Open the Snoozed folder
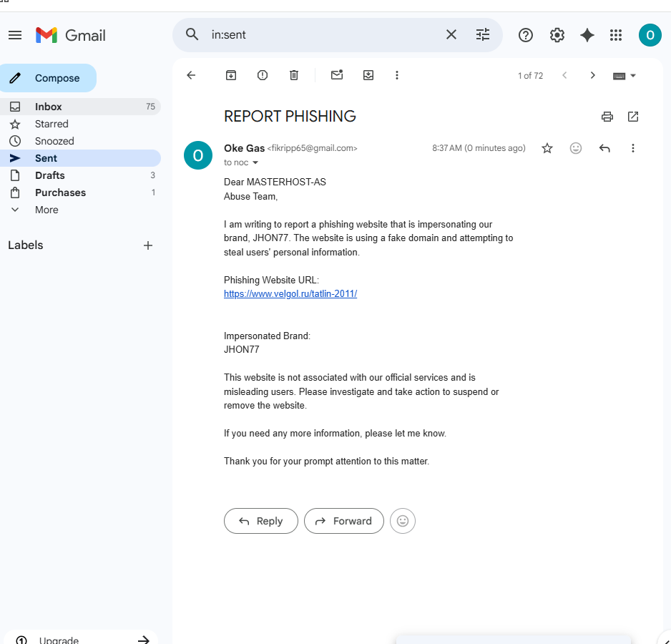 tap(80, 141)
